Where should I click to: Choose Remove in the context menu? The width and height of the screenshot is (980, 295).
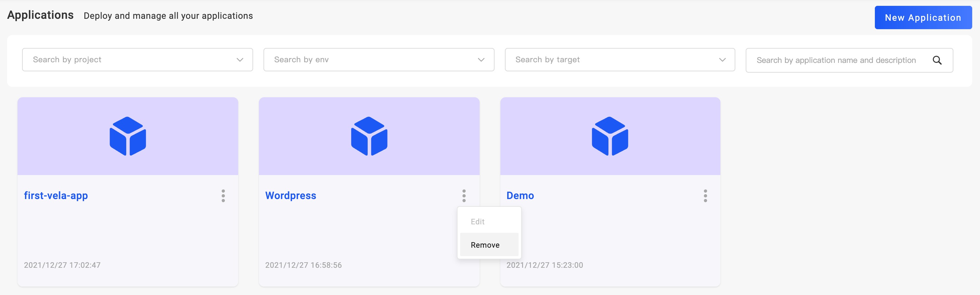(x=485, y=245)
